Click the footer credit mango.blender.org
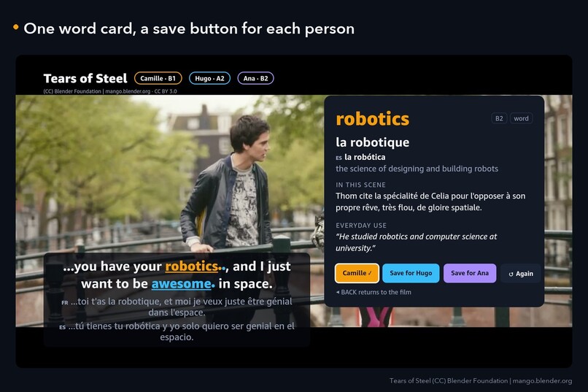Viewport: 588px width, 392px height. click(x=481, y=381)
